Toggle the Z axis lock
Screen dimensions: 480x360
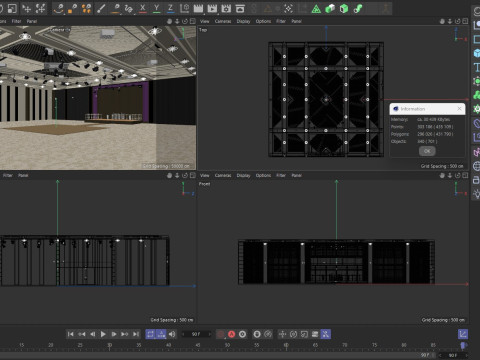click(170, 8)
